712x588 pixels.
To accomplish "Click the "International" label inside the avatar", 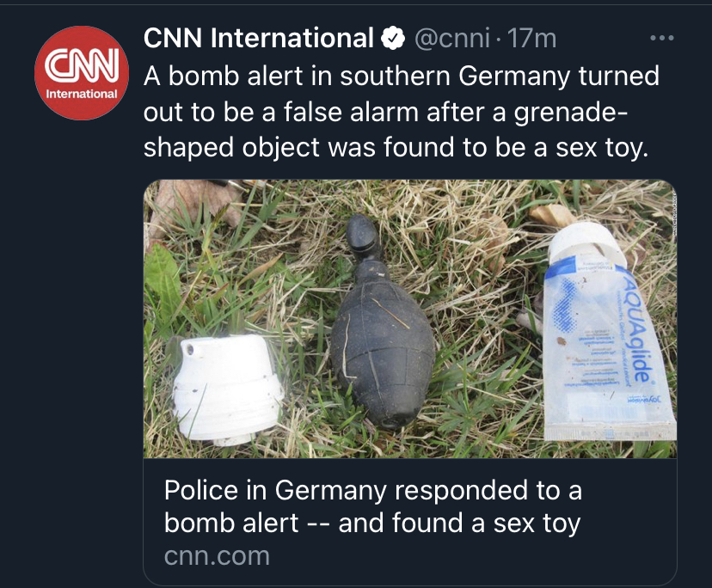I will coord(82,93).
